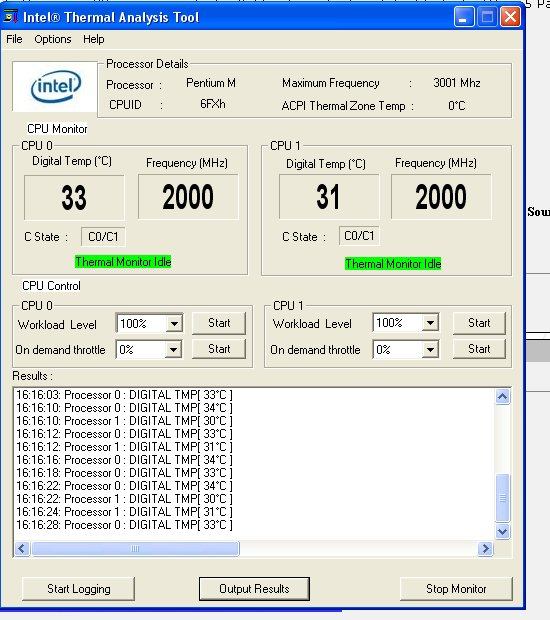Viewport: 550px width, 620px height.
Task: Click the Output Results button
Action: click(254, 589)
